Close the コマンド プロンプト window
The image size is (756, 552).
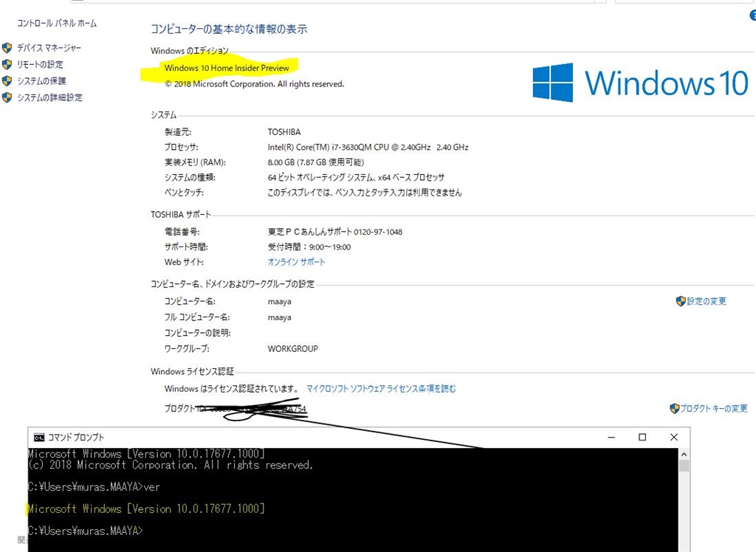(x=674, y=438)
